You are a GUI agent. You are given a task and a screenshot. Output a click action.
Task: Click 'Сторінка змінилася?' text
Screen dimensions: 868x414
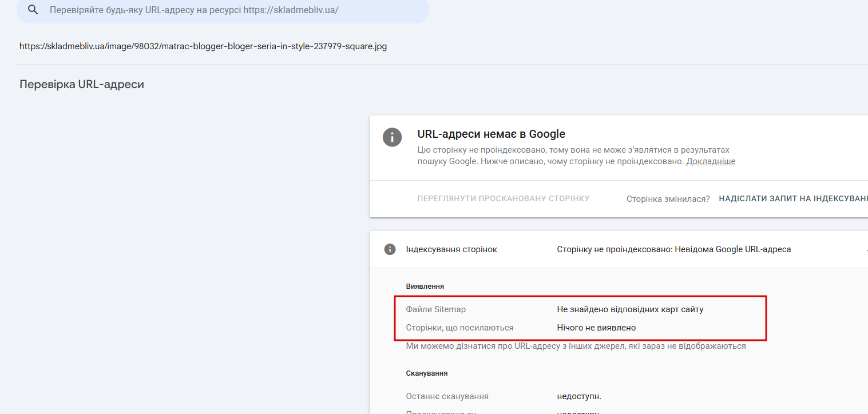(668, 199)
